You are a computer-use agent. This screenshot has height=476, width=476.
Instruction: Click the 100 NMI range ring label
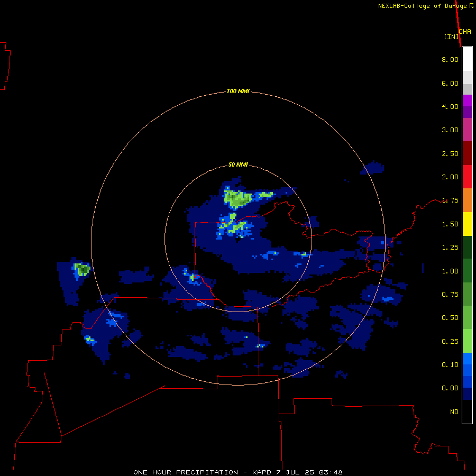point(238,91)
